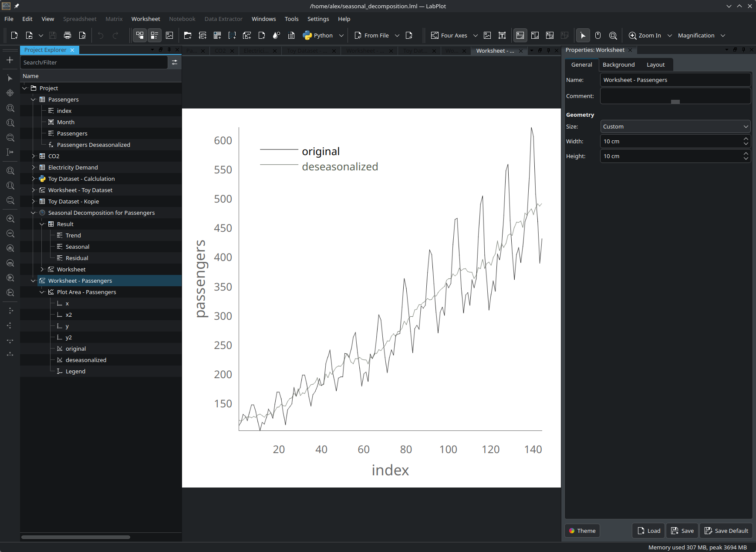Click the Save Default button
Image resolution: width=756 pixels, height=552 pixels.
(x=726, y=531)
